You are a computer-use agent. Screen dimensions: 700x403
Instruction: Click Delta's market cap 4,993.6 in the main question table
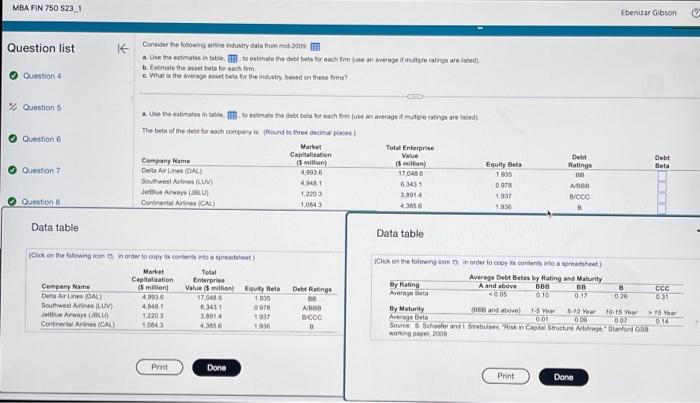pyautogui.click(x=311, y=172)
